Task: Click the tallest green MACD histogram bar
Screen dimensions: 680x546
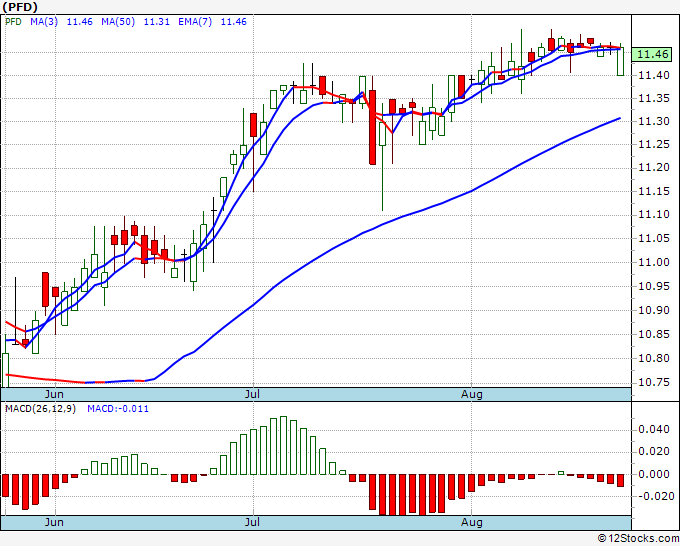Action: coord(284,445)
